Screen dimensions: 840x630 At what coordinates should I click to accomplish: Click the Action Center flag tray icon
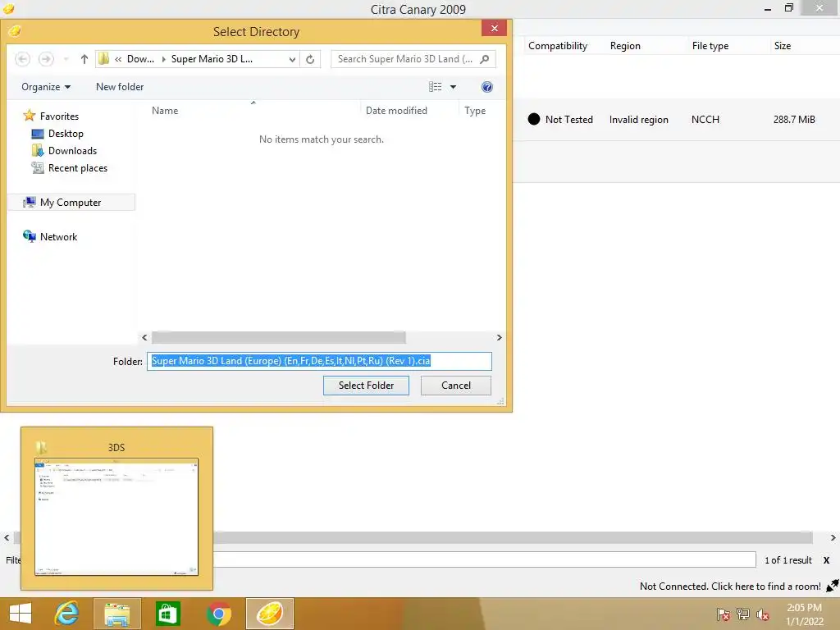pos(724,614)
